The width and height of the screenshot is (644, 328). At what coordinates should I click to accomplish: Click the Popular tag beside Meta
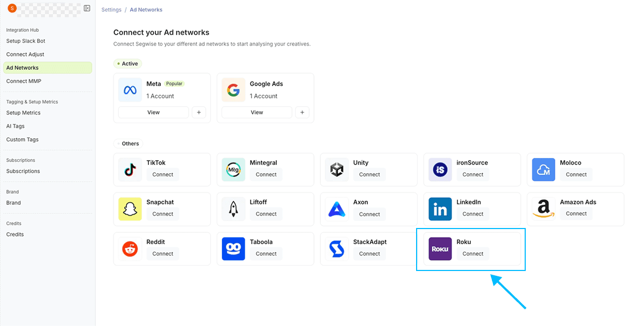174,83
